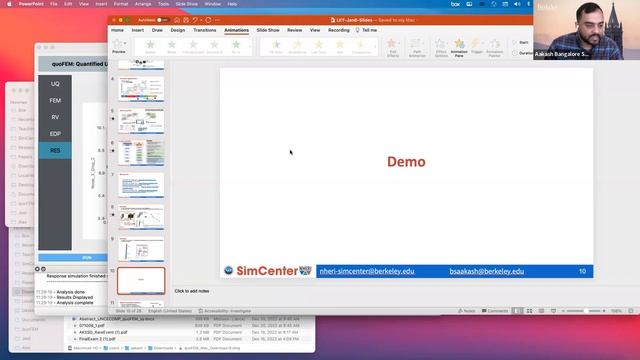This screenshot has height=360, width=640.
Task: Open the Undo history dropdown arrow
Action: click(x=201, y=20)
